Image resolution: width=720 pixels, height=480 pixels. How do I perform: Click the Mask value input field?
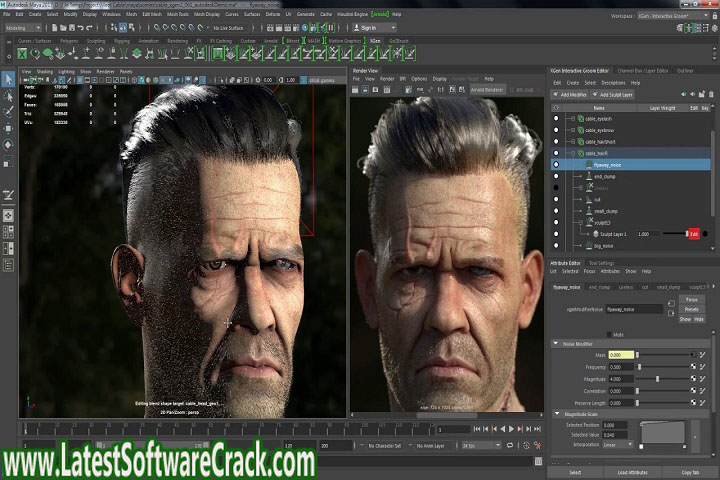pos(621,355)
